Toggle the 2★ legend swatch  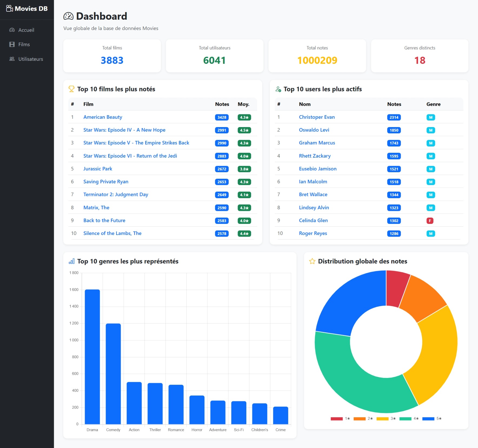(x=360, y=419)
